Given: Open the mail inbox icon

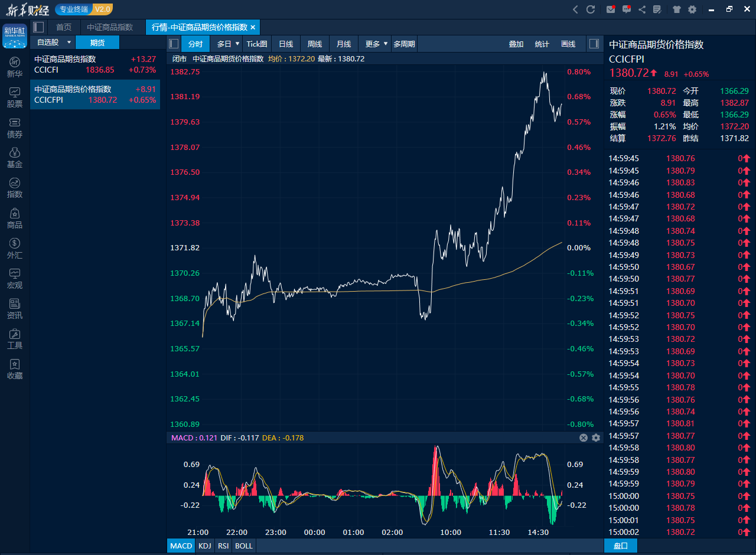Looking at the screenshot, I should click(x=611, y=9).
